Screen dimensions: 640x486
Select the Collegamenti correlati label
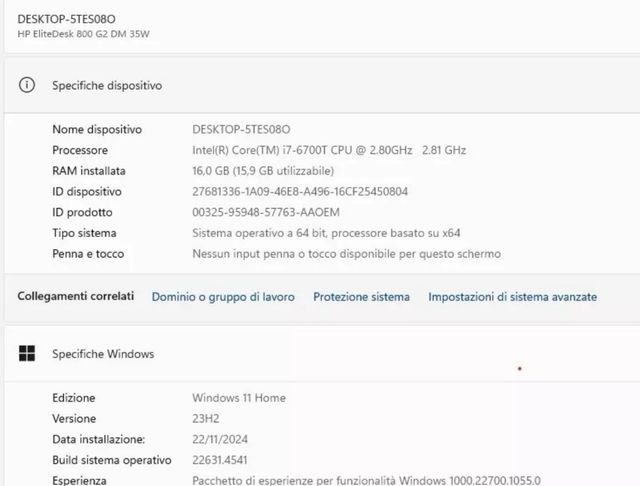point(76,296)
